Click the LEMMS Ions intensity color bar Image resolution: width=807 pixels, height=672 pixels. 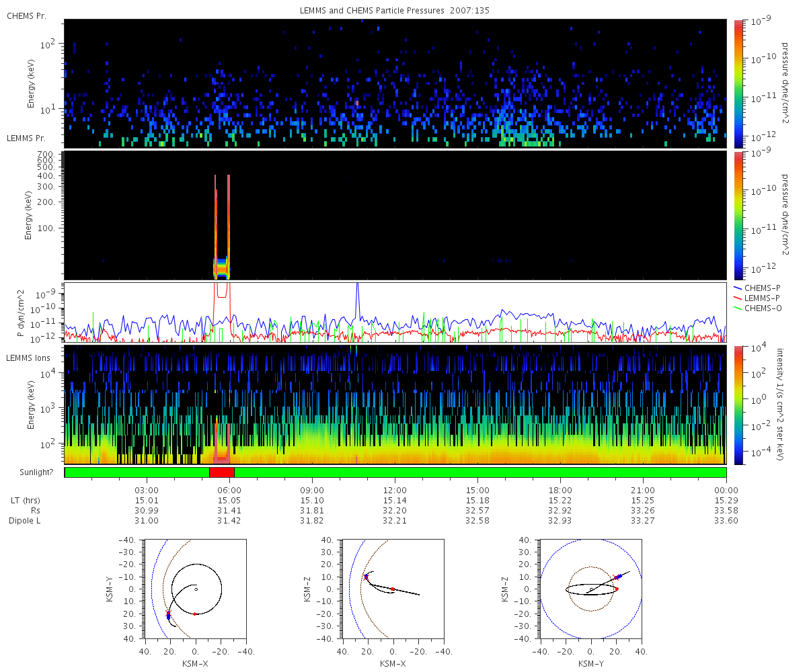[x=738, y=405]
